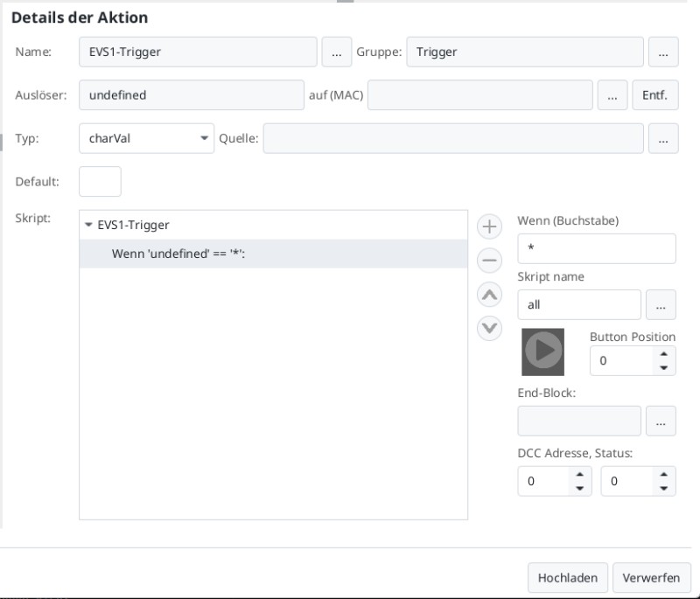Screen dimensions: 700x599
Task: Move script entry down with chevron icon
Action: point(489,328)
